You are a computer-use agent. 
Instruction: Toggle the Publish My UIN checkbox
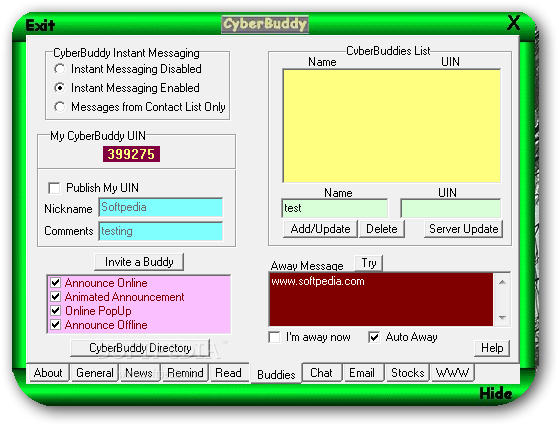[54, 188]
